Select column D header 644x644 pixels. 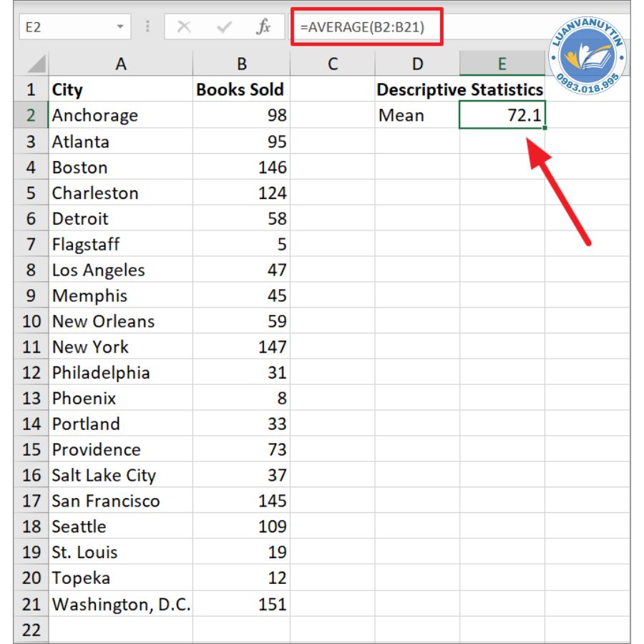(417, 64)
